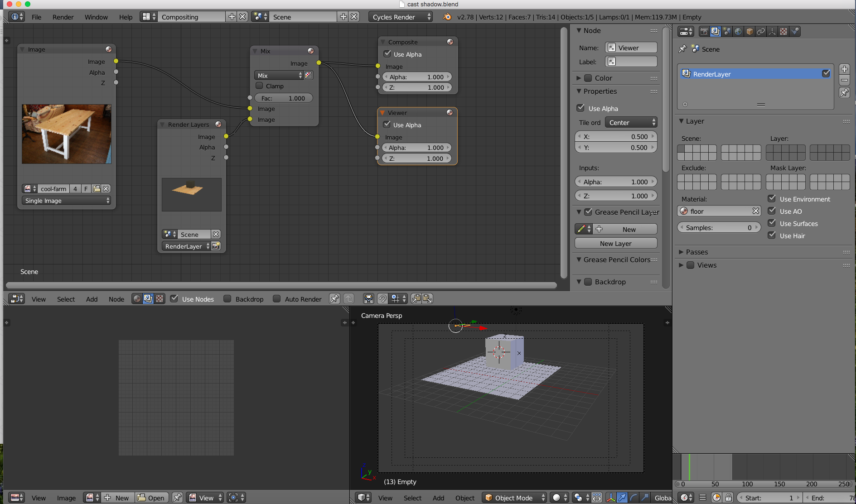The height and width of the screenshot is (504, 856).
Task: Toggle node snapping magnet in header
Action: click(x=382, y=299)
